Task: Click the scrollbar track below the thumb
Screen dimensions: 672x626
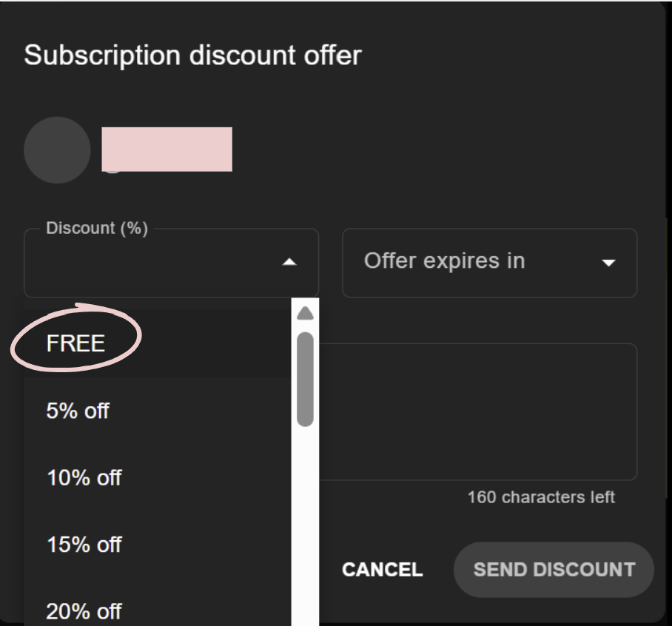Action: point(305,526)
